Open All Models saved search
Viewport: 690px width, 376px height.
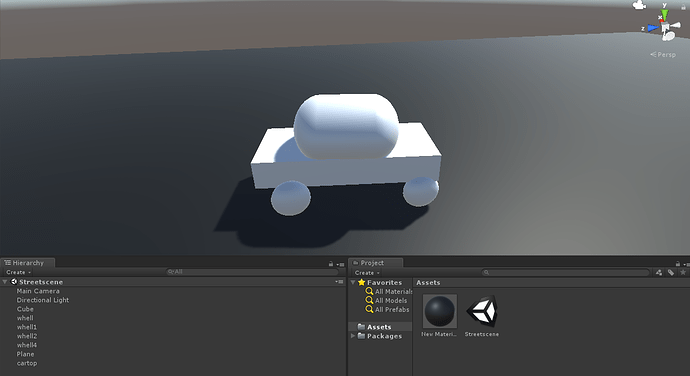tap(391, 301)
